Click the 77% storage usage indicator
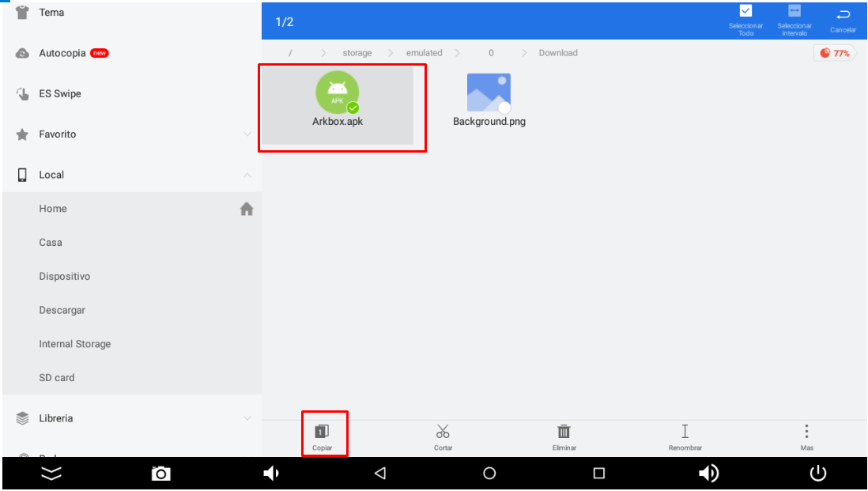868x491 pixels. (835, 53)
